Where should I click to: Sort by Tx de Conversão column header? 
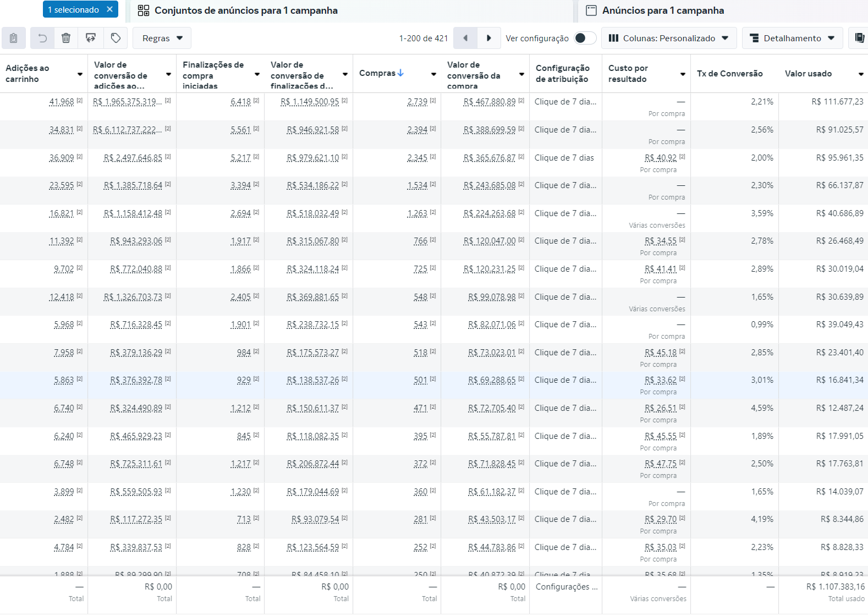click(729, 74)
